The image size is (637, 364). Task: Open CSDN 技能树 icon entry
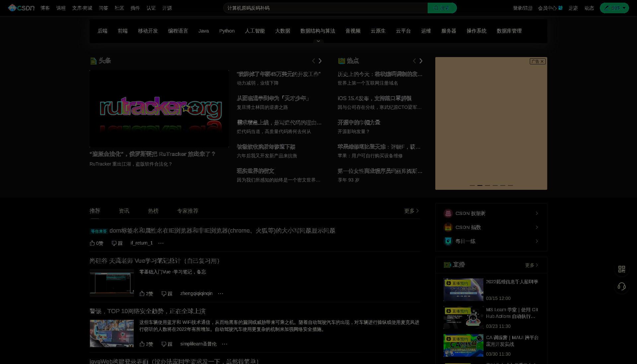448,213
